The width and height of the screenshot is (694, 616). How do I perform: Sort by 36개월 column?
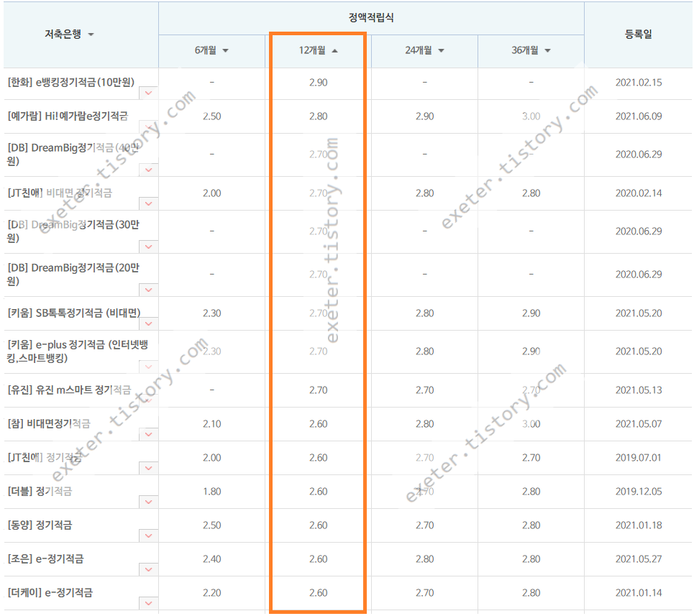pos(547,51)
